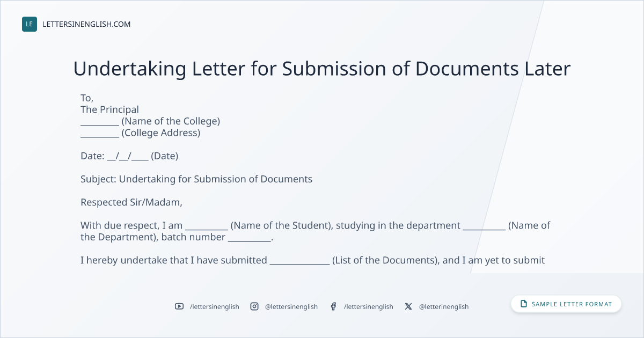644x338 pixels.
Task: Open @lettersinenglish Instagram handle
Action: coord(291,307)
